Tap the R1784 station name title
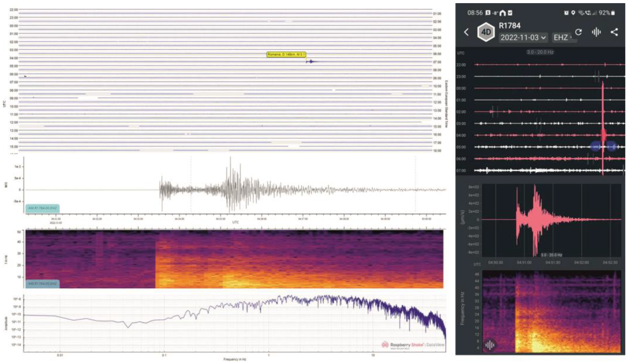Image resolution: width=631 pixels, height=364 pixels. (x=510, y=26)
